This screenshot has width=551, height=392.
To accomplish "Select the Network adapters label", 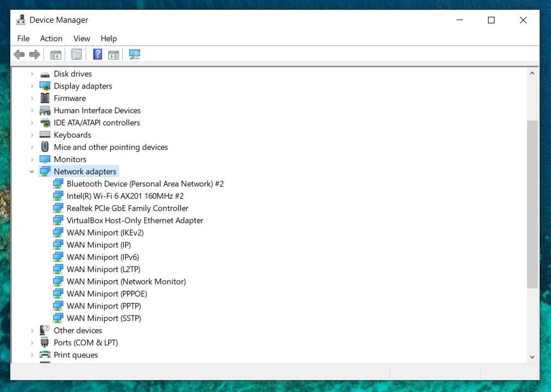I will (x=85, y=172).
